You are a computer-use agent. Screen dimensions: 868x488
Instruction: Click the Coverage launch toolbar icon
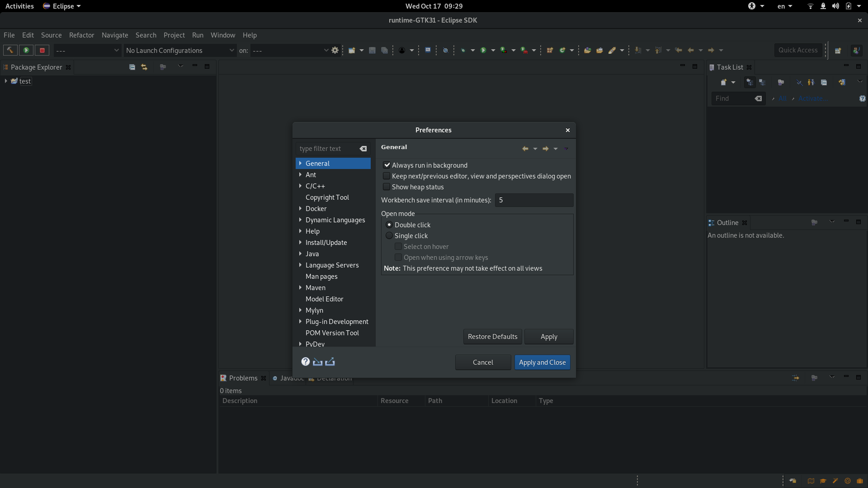(x=504, y=50)
